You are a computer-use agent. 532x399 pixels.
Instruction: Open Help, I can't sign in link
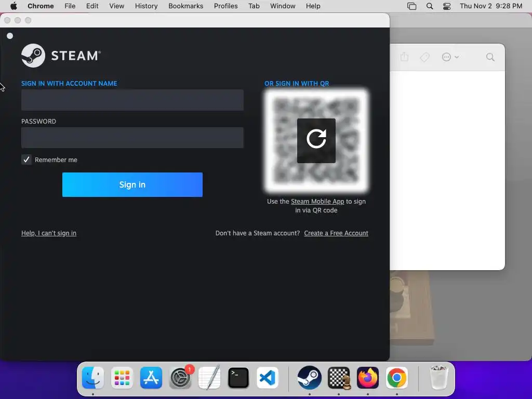49,233
